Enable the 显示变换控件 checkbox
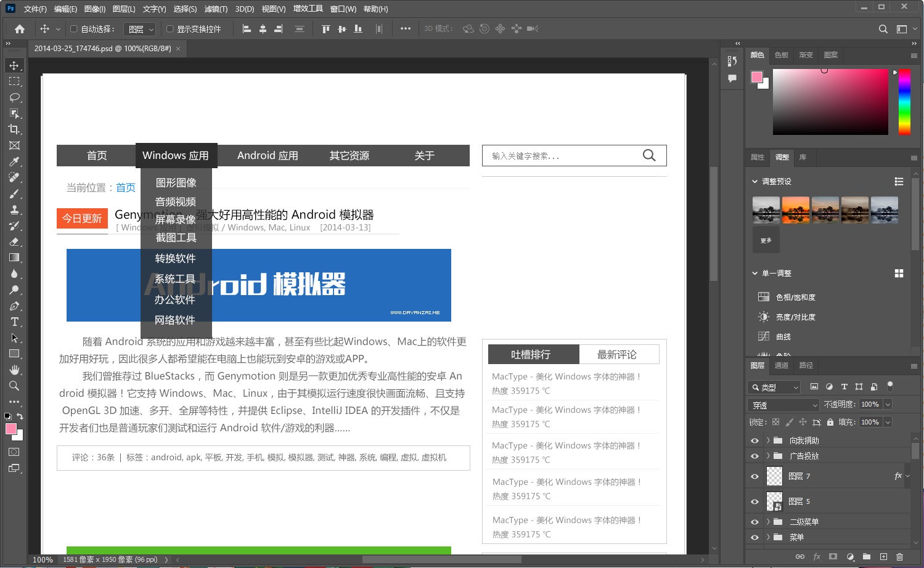Viewport: 924px width, 568px height. (170, 29)
